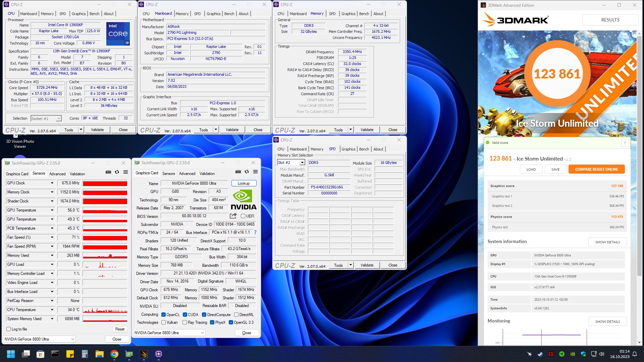Toggle the OpenCL checkbox
Viewport: 644px width, 362px height.
(164, 315)
